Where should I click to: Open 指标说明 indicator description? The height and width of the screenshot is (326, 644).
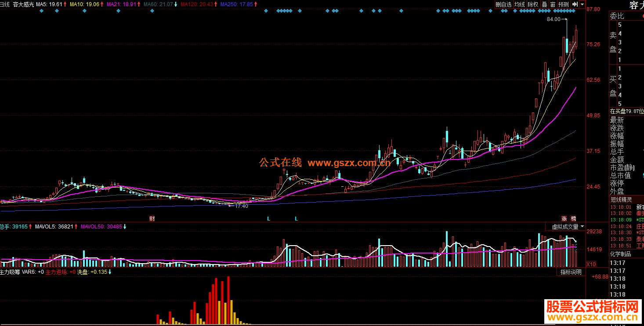click(571, 272)
